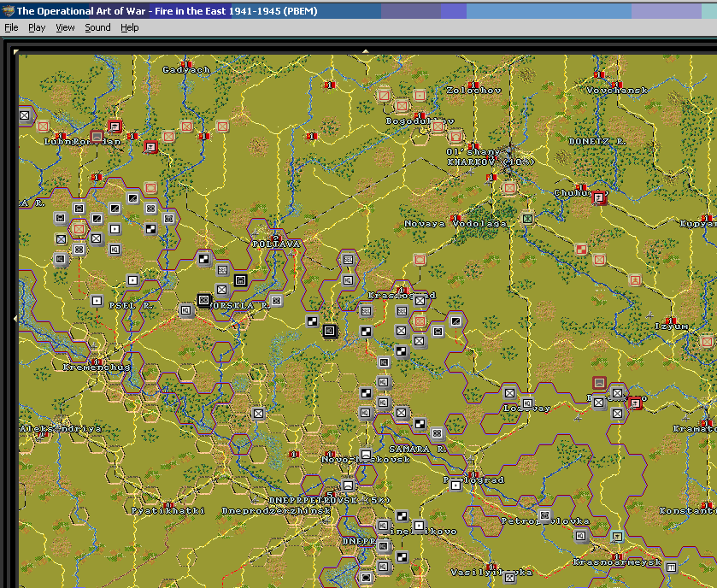This screenshot has width=717, height=588.
Task: Click the Dneprodzerzhinsk town label
Action: coord(276,511)
